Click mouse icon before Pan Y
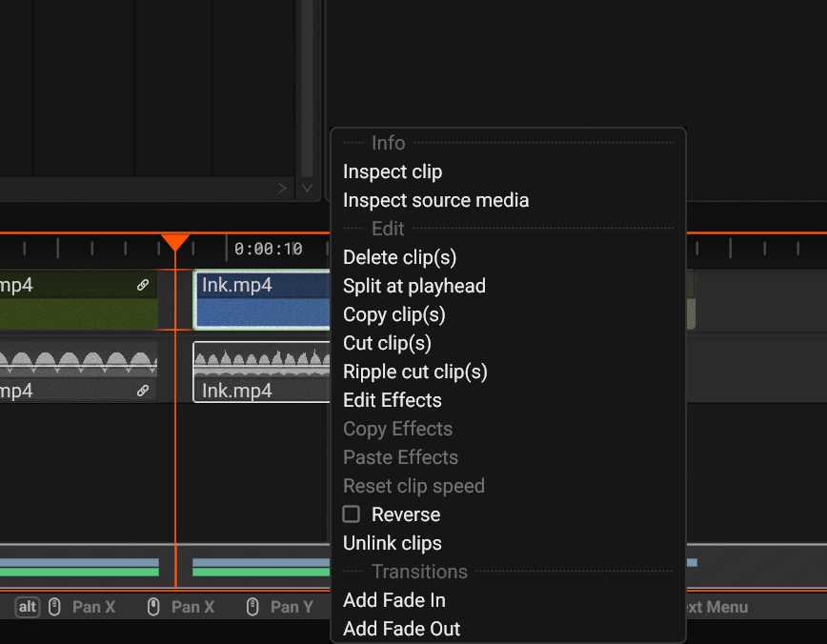The image size is (827, 644). tap(252, 607)
